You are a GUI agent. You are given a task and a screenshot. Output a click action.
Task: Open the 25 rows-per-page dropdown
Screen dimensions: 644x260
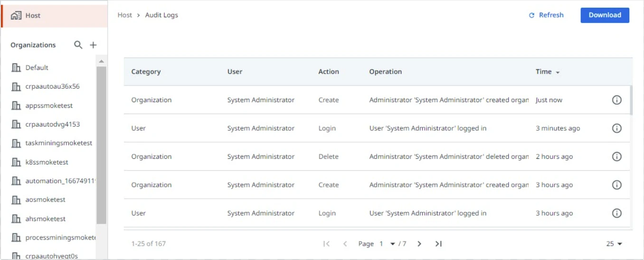[614, 244]
